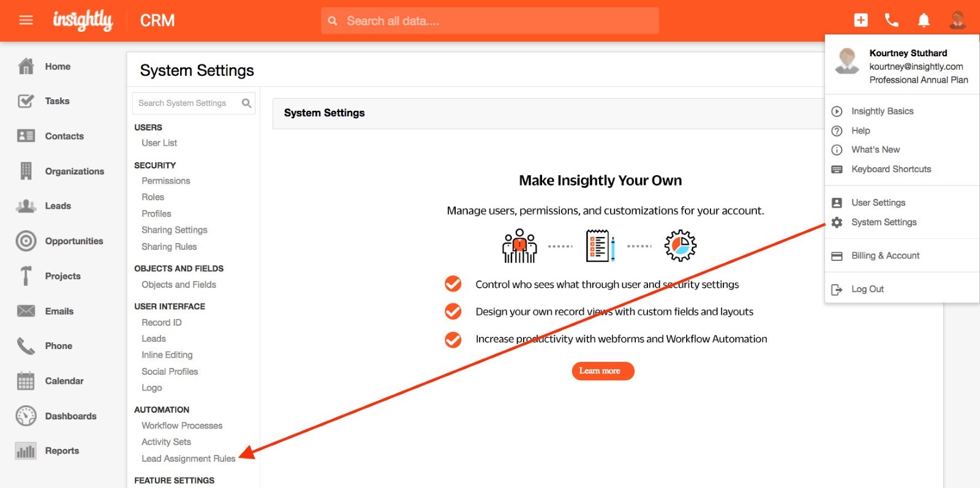Open Workflow Processes settings
Screen dimensions: 980x488
pos(182,426)
